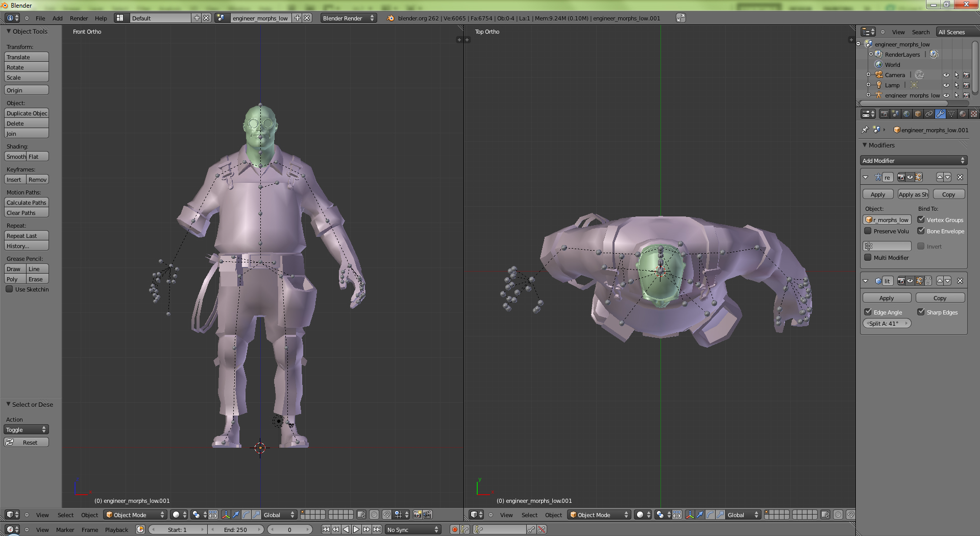The image size is (980, 536).
Task: Click the World properties globe icon
Action: point(906,114)
